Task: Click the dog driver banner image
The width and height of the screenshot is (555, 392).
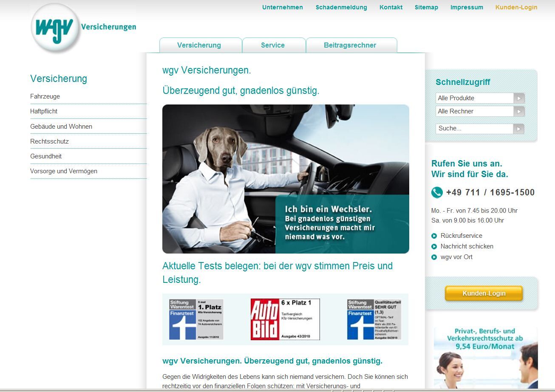Action: coord(286,179)
